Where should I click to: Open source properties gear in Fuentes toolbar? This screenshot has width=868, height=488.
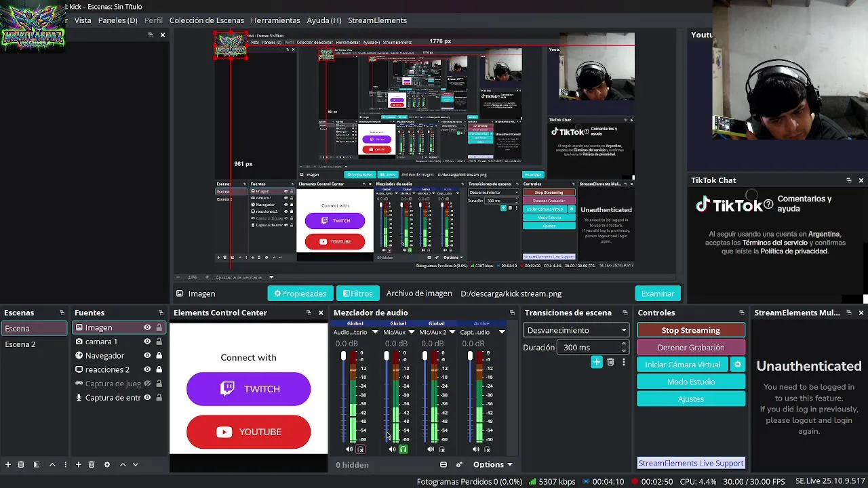(107, 465)
